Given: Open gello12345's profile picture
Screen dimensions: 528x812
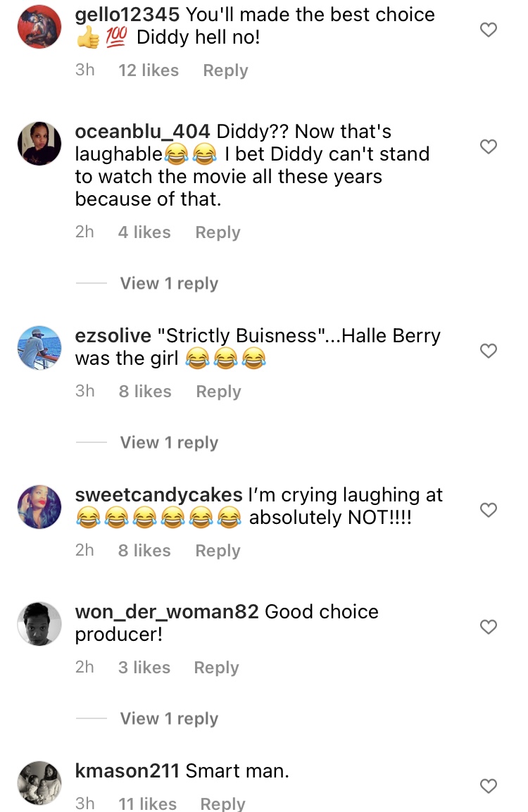Looking at the screenshot, I should point(39,26).
